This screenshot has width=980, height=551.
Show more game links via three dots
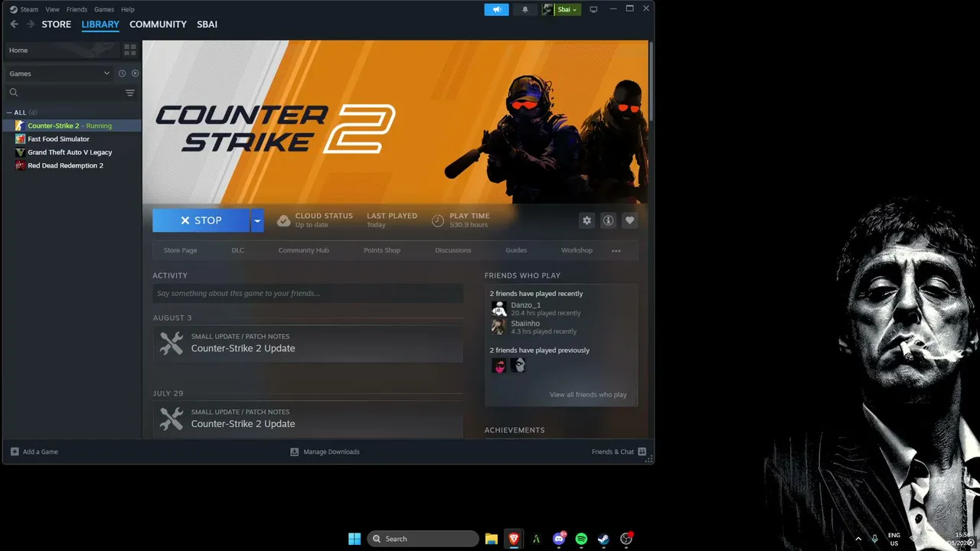coord(616,250)
